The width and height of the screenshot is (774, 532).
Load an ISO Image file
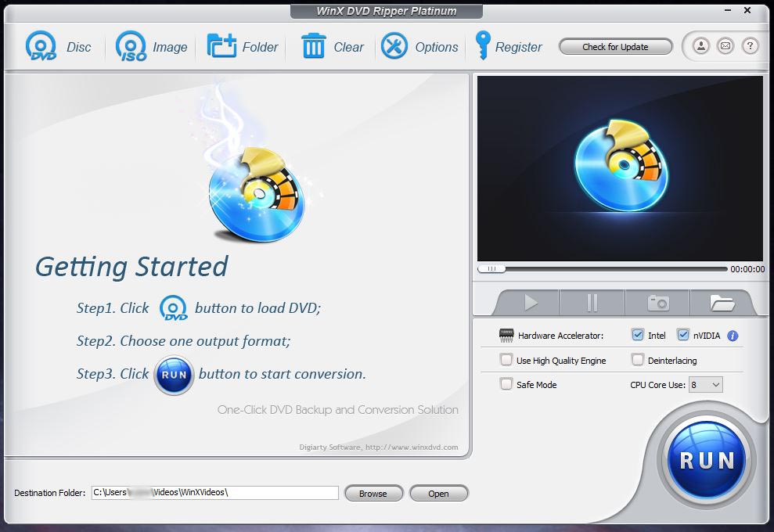(131, 47)
